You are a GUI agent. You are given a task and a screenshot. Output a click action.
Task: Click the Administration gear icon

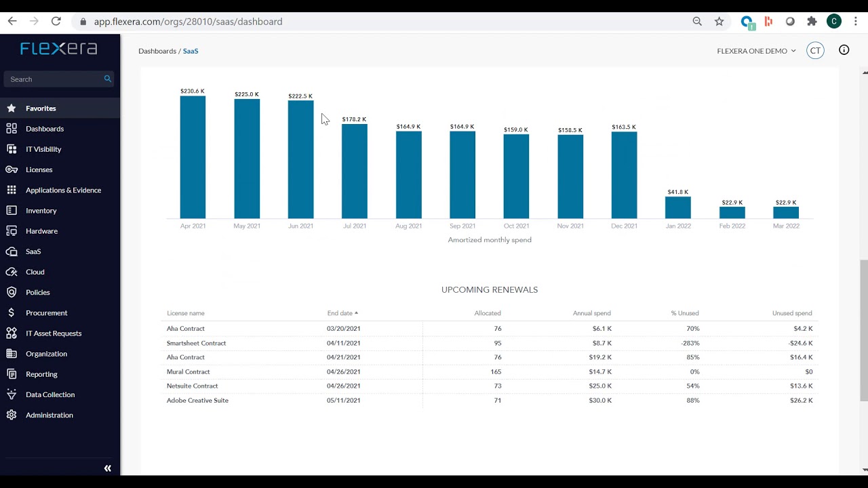click(12, 415)
